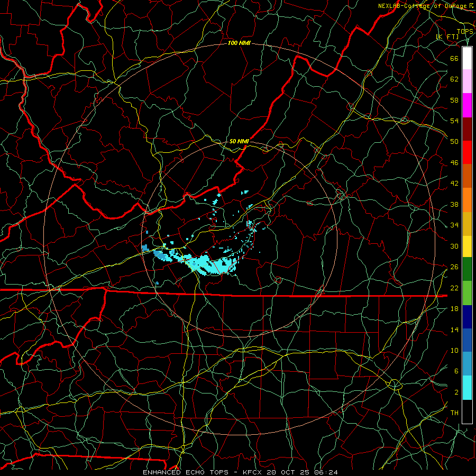The height and width of the screenshot is (476, 476).
Task: Click the gold 34-38 kft legend swatch
Action: pyautogui.click(x=467, y=224)
